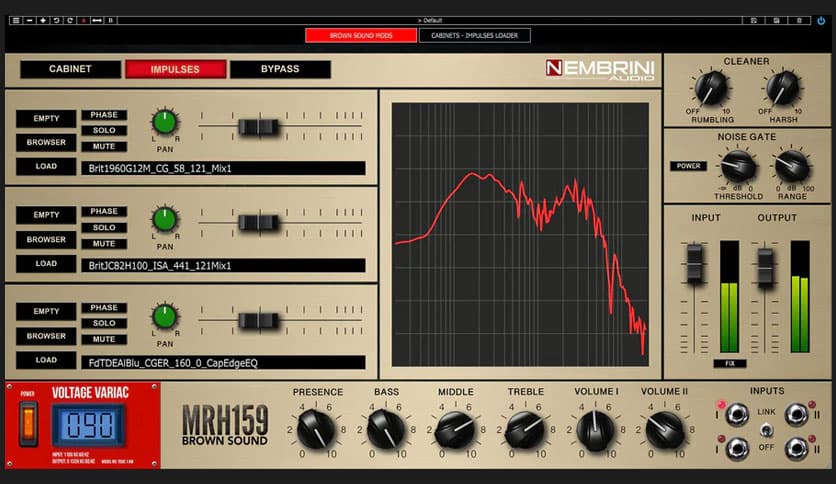Open the Default preset dropdown
Viewport: 836px width, 484px height.
click(x=430, y=20)
